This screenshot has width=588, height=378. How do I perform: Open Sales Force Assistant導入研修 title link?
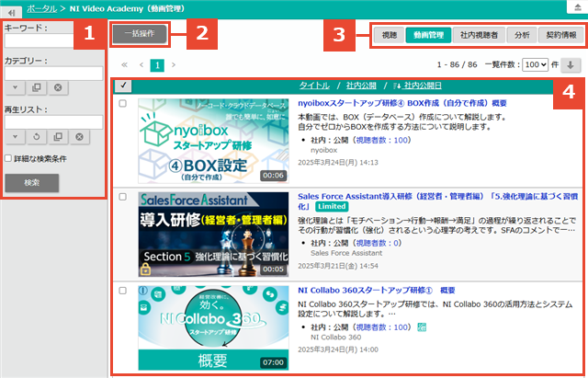437,201
